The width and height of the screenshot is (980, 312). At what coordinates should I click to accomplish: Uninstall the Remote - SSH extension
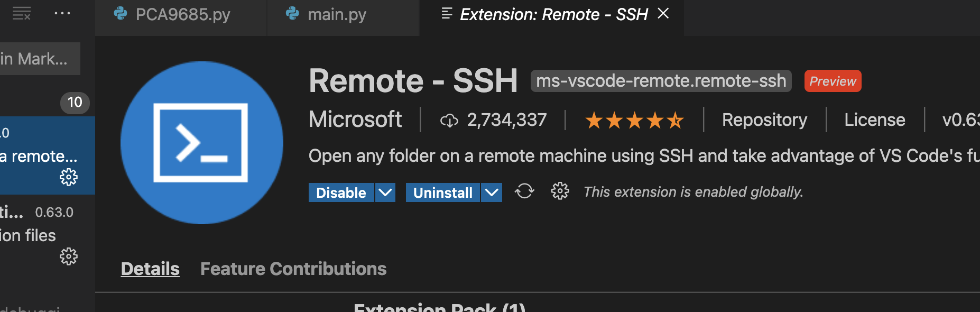pyautogui.click(x=442, y=192)
